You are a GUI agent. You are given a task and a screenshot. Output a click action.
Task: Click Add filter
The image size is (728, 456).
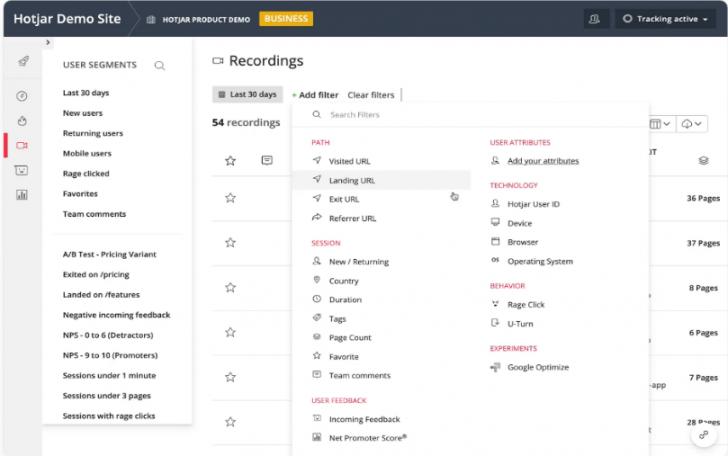pos(315,95)
